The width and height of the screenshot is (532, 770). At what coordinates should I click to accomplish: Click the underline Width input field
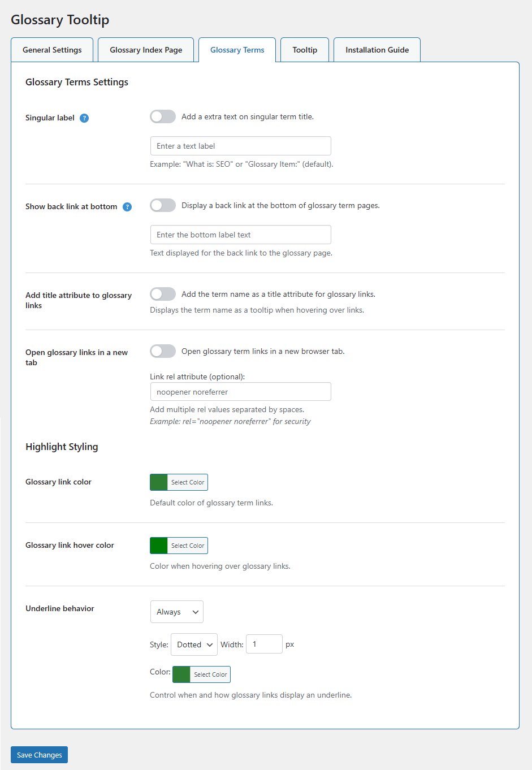pyautogui.click(x=264, y=644)
